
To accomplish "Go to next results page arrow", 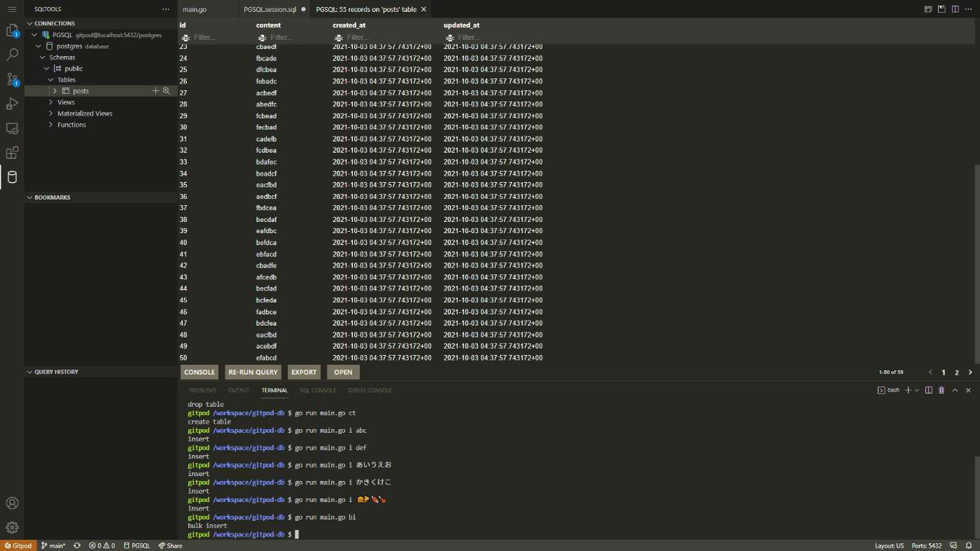I will (970, 372).
